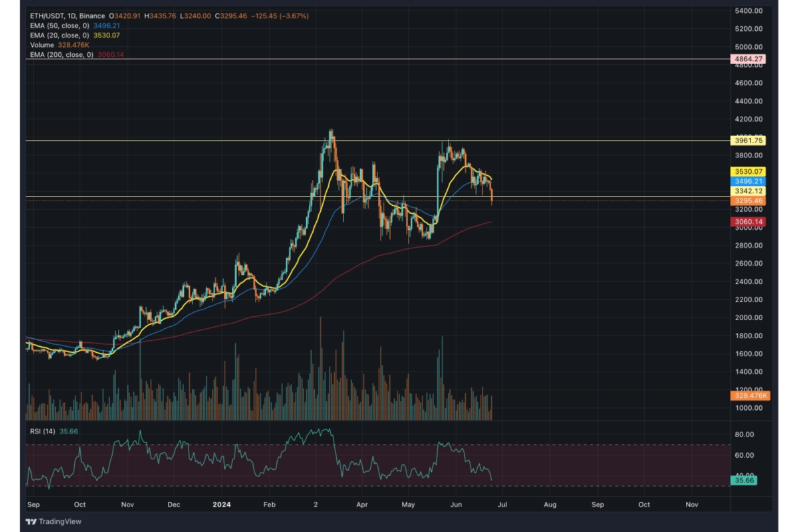Select the Volume indicator legend label
Viewport: 798px width, 532px height.
42,45
